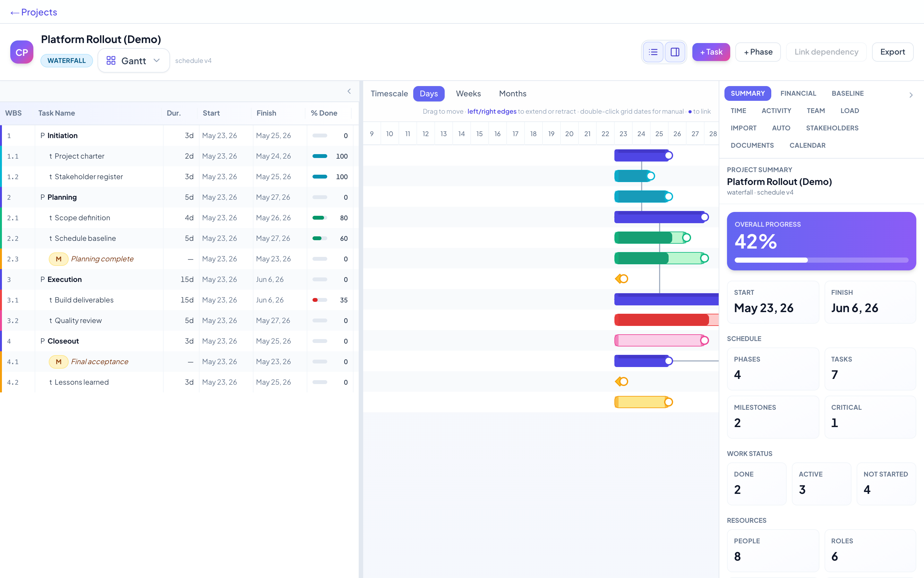Viewport: 924px width, 578px height.
Task: Click the overall progress 42% bar
Action: click(821, 260)
